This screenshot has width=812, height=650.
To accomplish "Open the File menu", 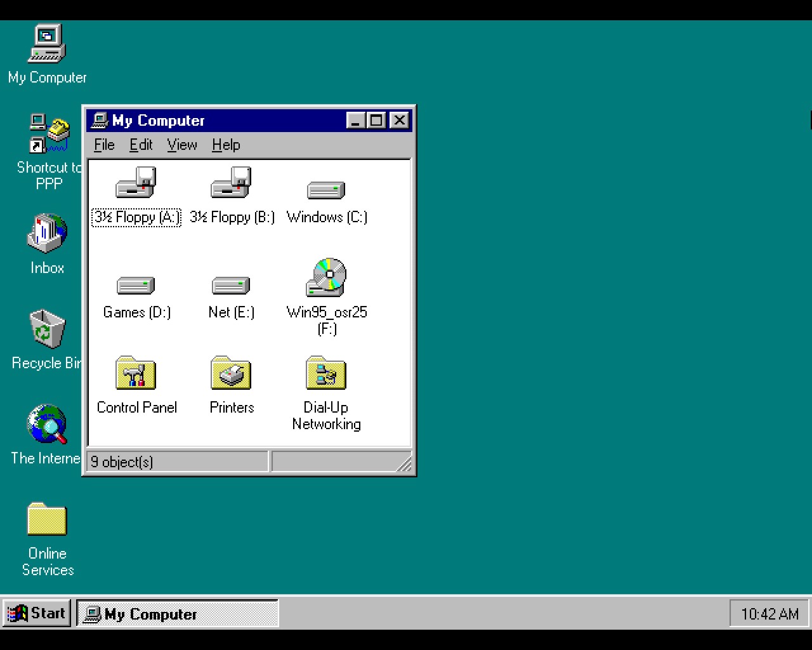I will tap(104, 145).
